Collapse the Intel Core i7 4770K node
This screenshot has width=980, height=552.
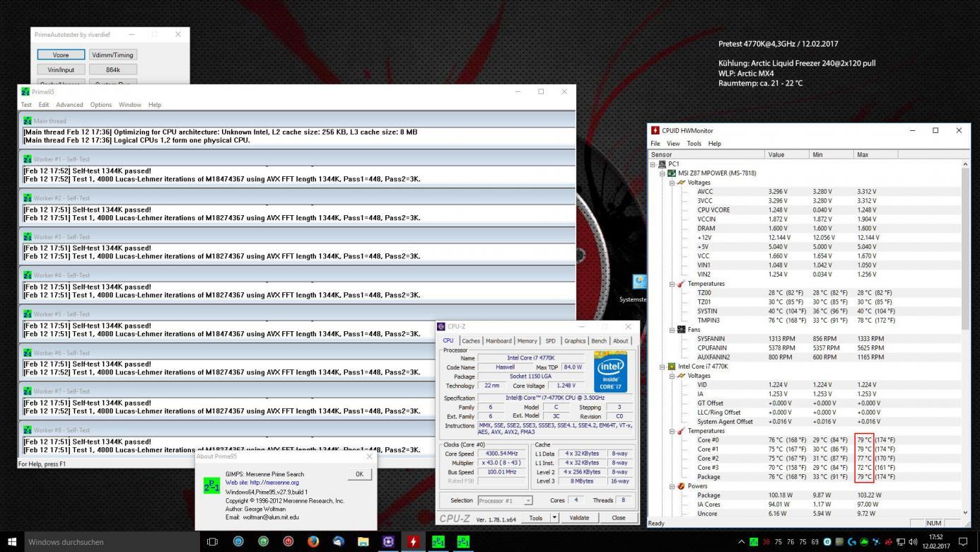click(x=663, y=367)
